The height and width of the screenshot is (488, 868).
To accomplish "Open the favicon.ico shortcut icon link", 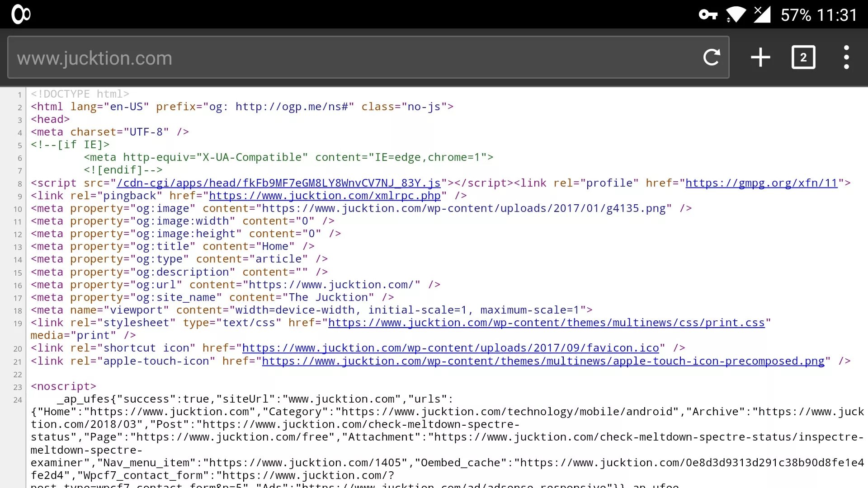I will (x=451, y=348).
